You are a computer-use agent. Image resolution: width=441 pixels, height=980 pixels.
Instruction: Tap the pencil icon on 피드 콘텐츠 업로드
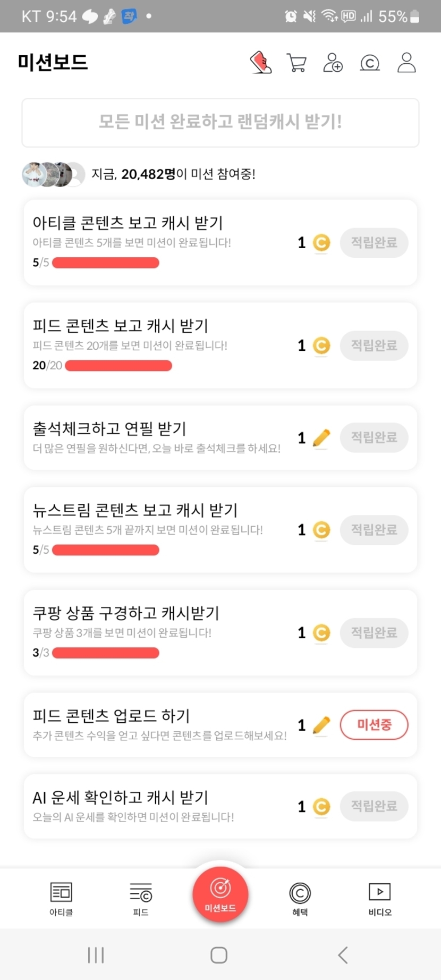point(321,725)
